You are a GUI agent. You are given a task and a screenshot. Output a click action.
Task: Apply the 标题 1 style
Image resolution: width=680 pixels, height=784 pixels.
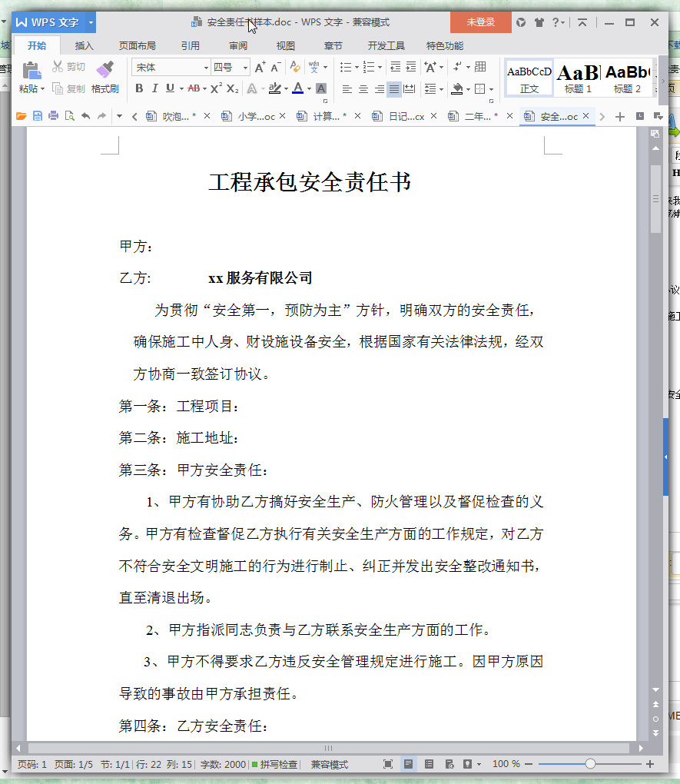point(578,78)
